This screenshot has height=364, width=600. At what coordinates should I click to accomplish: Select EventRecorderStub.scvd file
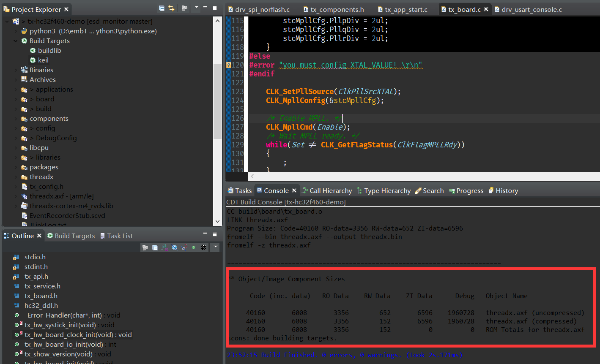tap(63, 216)
